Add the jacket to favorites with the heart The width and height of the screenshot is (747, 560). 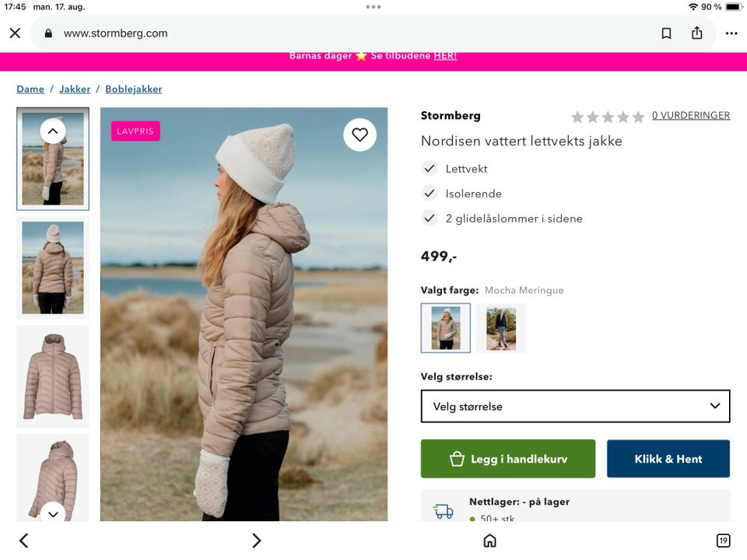click(359, 135)
